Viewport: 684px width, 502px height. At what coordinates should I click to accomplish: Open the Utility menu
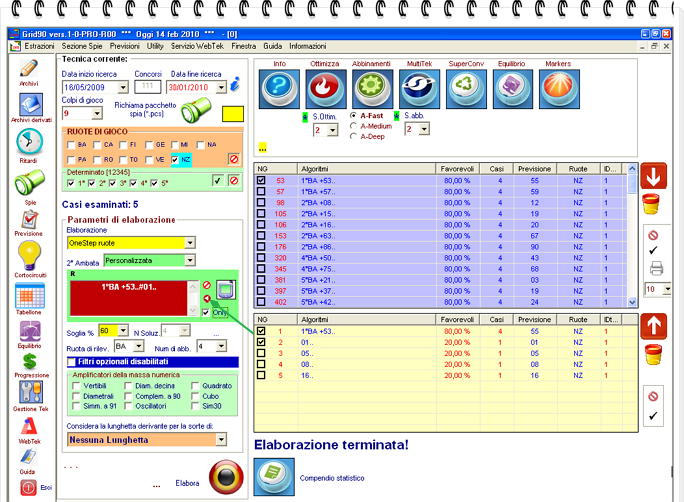pos(155,46)
